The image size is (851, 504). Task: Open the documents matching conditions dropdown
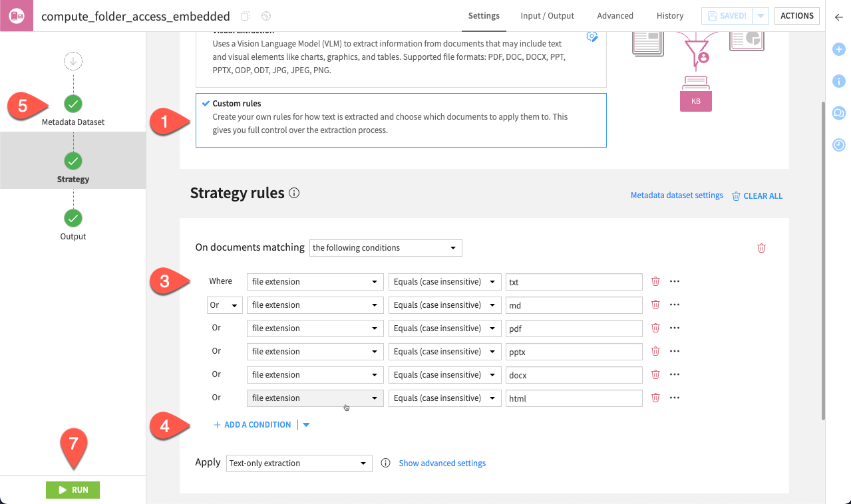pos(385,248)
